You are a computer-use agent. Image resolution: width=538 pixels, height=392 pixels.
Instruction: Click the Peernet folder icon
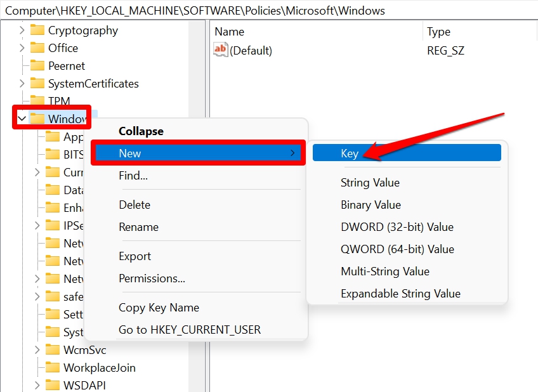[37, 66]
